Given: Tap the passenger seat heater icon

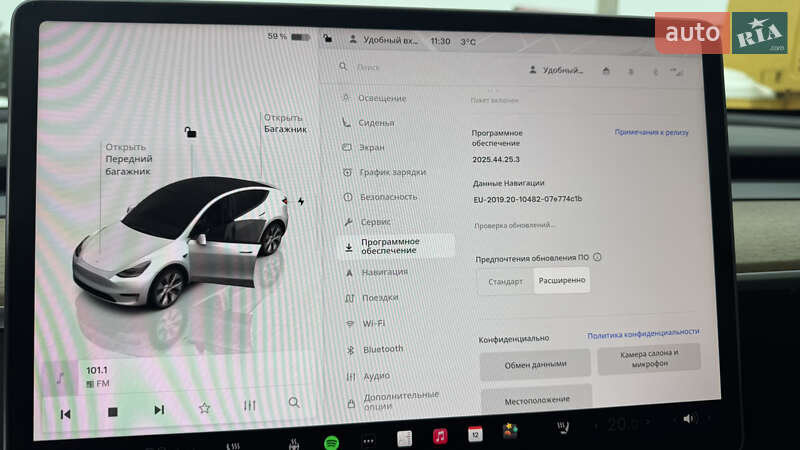Looking at the screenshot, I should click(x=563, y=428).
